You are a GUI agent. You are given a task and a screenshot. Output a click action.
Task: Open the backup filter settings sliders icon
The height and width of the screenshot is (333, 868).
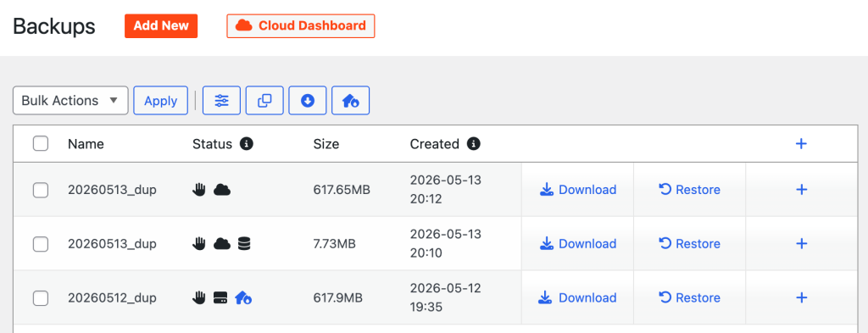tap(221, 101)
